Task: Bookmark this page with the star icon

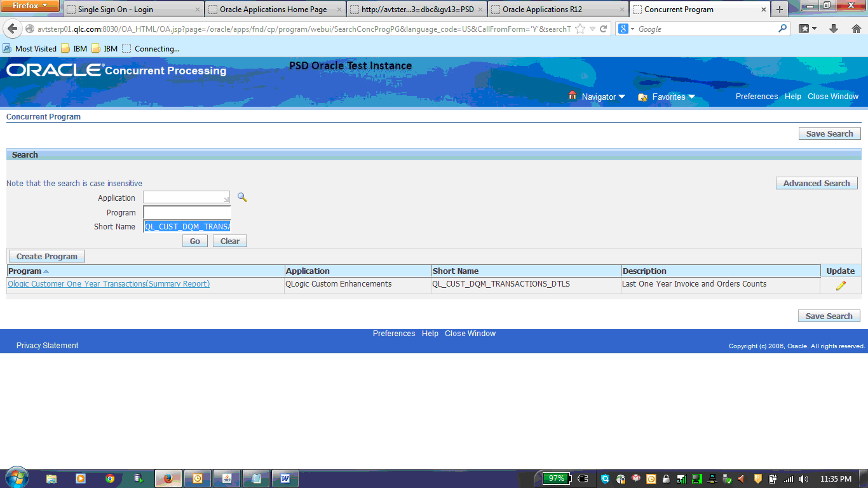Action: (x=580, y=29)
